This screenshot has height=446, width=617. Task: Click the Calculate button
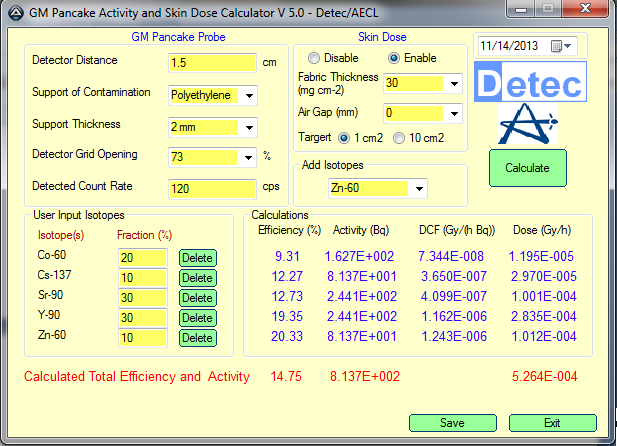[528, 168]
